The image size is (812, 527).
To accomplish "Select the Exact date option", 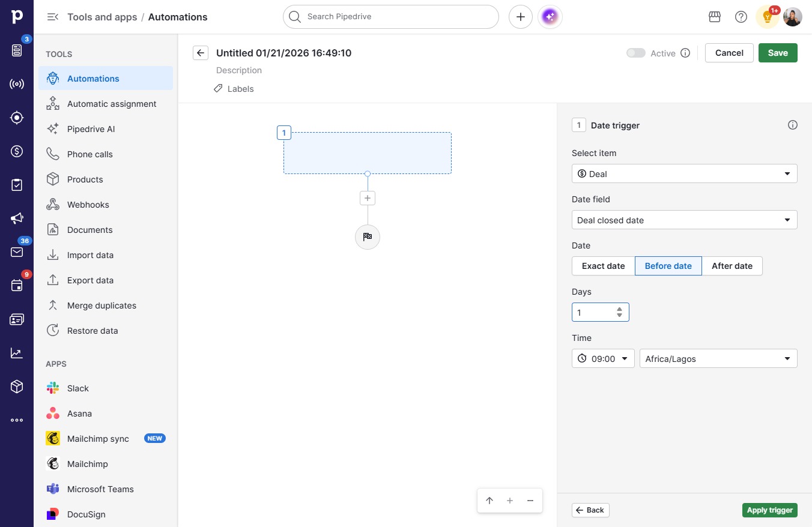I will pyautogui.click(x=604, y=266).
